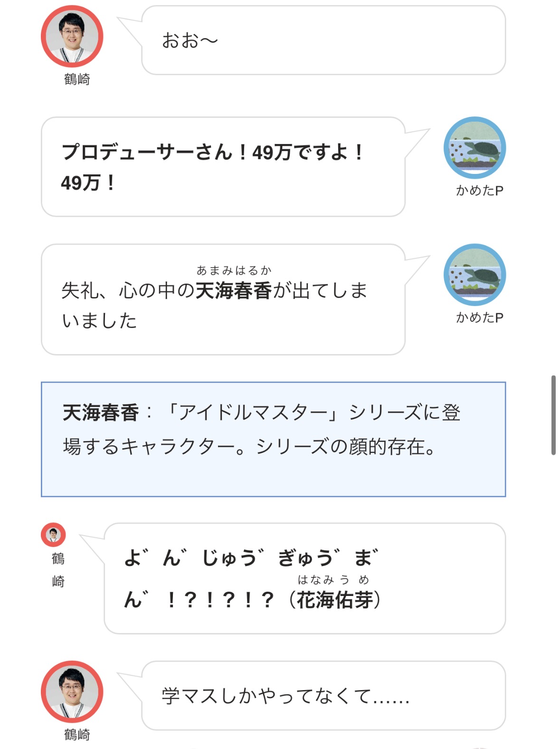Click the 鶴崎 avatar beside the 学マス message
Viewport: 560px width, 749px height.
click(72, 691)
